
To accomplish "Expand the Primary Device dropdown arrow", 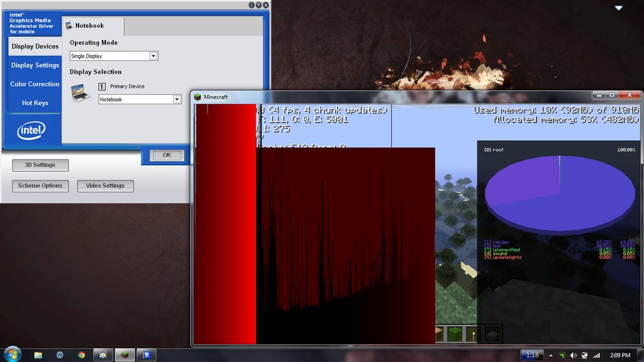I will pos(177,99).
